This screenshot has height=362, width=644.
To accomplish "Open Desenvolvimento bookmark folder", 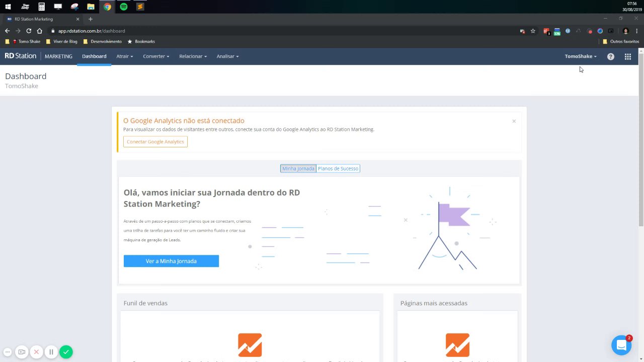I will (103, 41).
